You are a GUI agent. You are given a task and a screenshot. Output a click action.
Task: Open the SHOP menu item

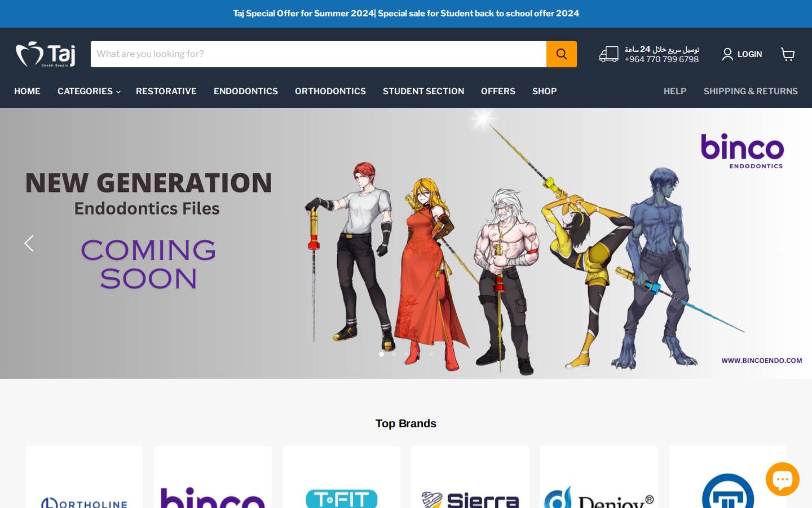(x=544, y=91)
